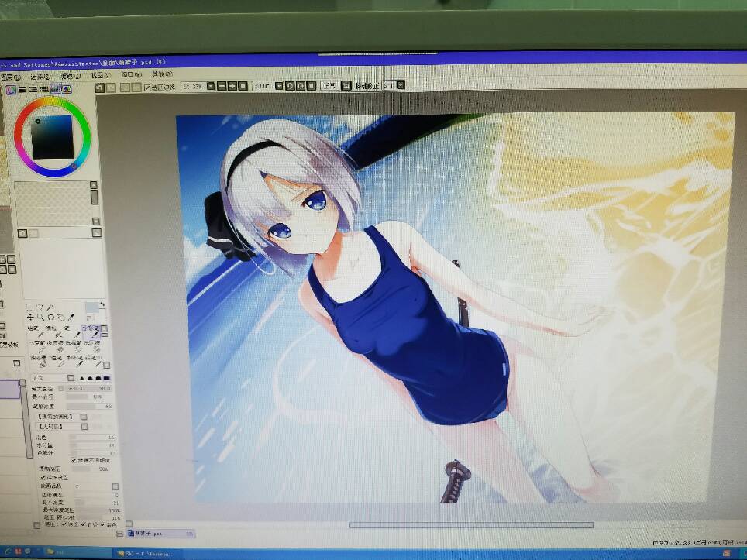The image size is (747, 560).
Task: Toggle the 混色 pressure checkbox
Action: click(x=103, y=524)
